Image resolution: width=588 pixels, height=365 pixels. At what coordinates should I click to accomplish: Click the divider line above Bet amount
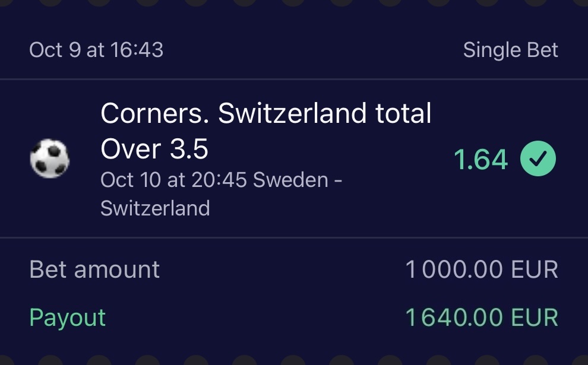tap(294, 238)
